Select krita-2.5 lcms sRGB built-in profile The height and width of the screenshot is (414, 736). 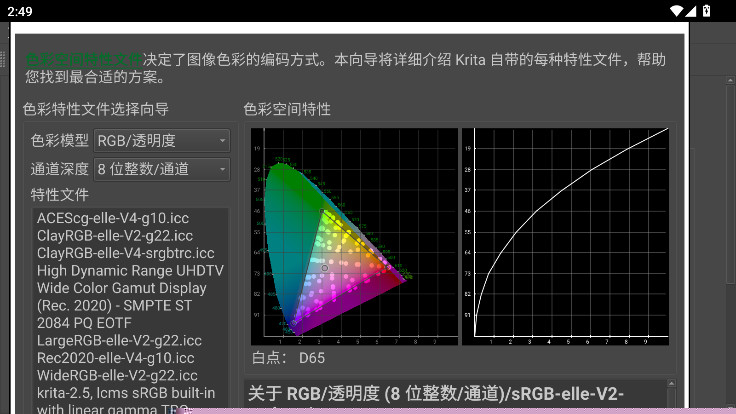pyautogui.click(x=126, y=394)
